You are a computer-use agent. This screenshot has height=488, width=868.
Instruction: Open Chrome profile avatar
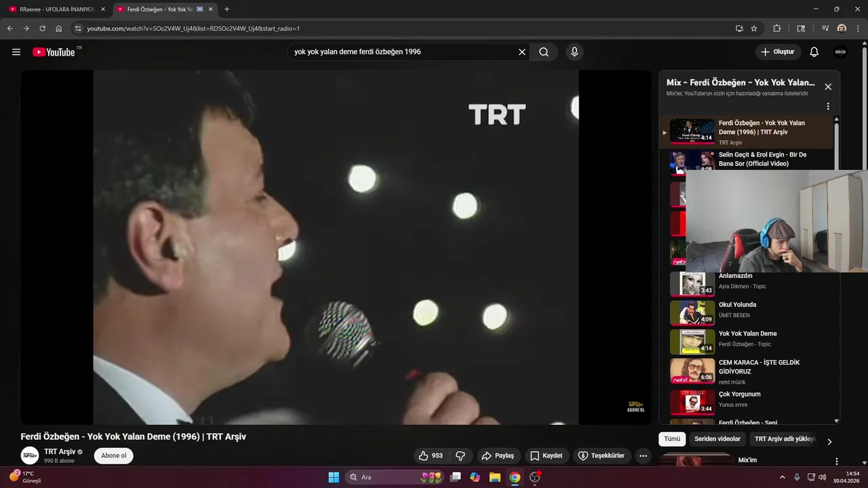pyautogui.click(x=842, y=28)
